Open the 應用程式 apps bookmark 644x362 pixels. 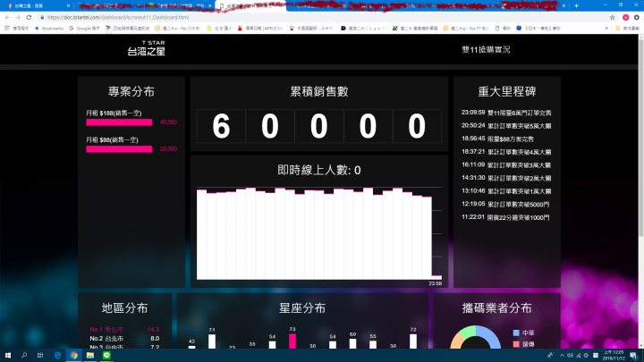pyautogui.click(x=17, y=29)
